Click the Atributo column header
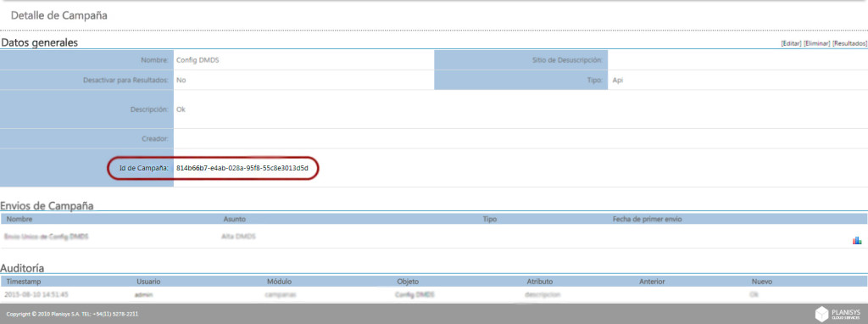868x324 pixels. (539, 282)
